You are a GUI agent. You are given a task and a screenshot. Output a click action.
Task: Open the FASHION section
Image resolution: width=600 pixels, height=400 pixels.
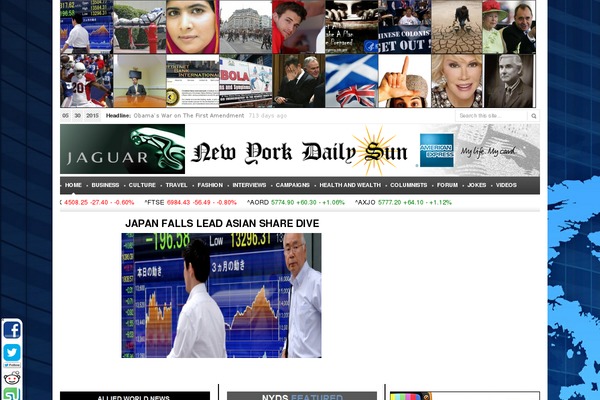tap(210, 185)
